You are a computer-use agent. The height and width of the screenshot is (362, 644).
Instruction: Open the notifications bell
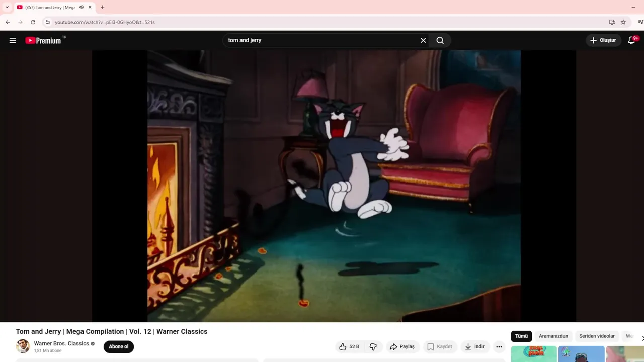(x=632, y=40)
